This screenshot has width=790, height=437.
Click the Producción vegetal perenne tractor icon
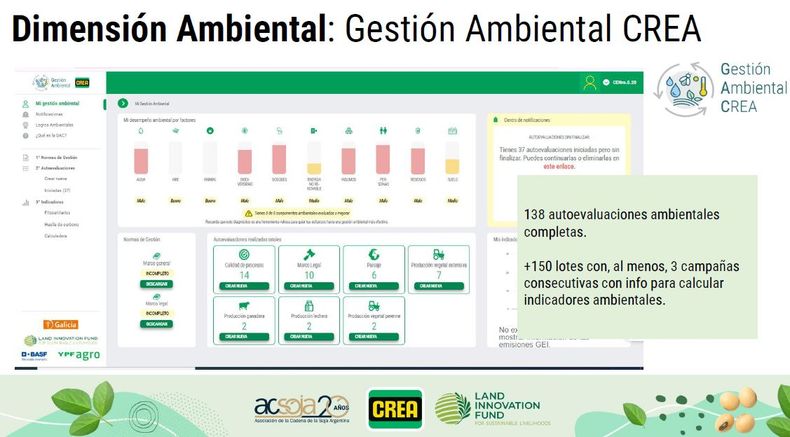374,306
